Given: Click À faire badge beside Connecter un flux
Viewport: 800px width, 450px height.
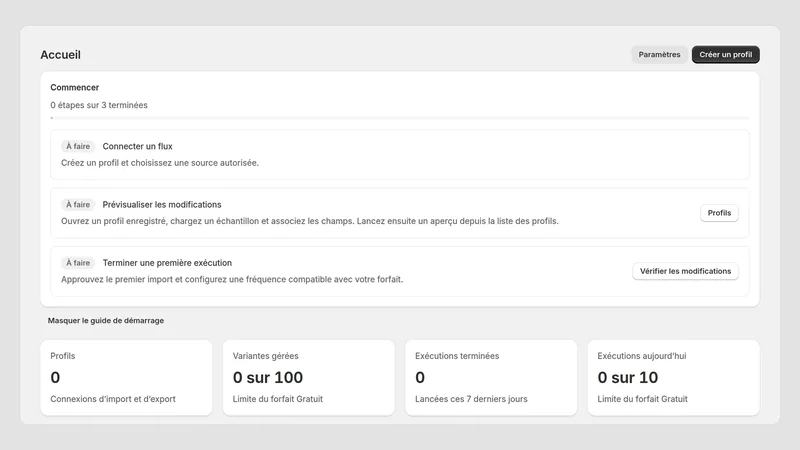Looking at the screenshot, I should pos(78,146).
